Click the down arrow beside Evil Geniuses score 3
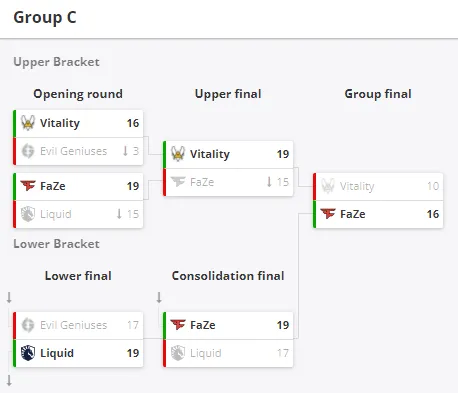This screenshot has width=458, height=393. click(125, 151)
